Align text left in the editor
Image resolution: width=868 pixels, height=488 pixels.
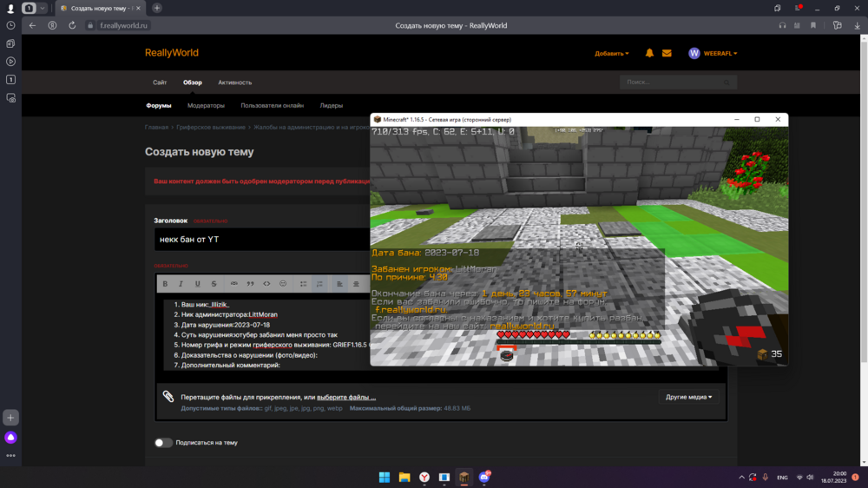(x=340, y=284)
